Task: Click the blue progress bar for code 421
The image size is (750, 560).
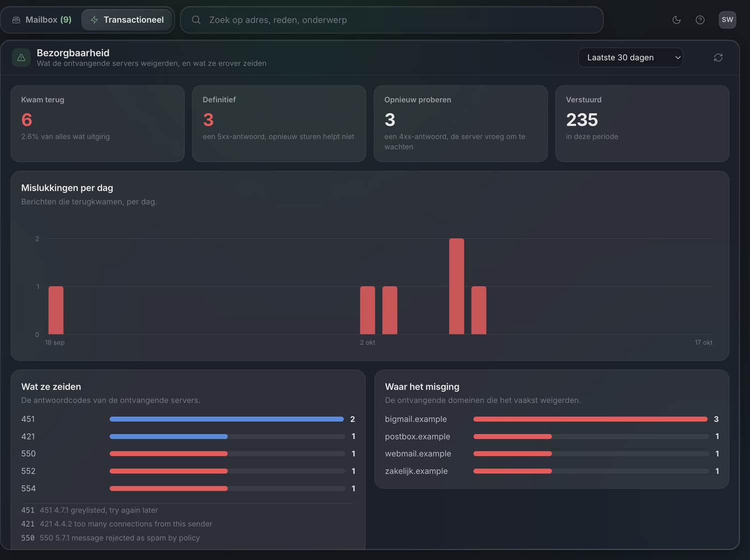Action: (x=168, y=437)
